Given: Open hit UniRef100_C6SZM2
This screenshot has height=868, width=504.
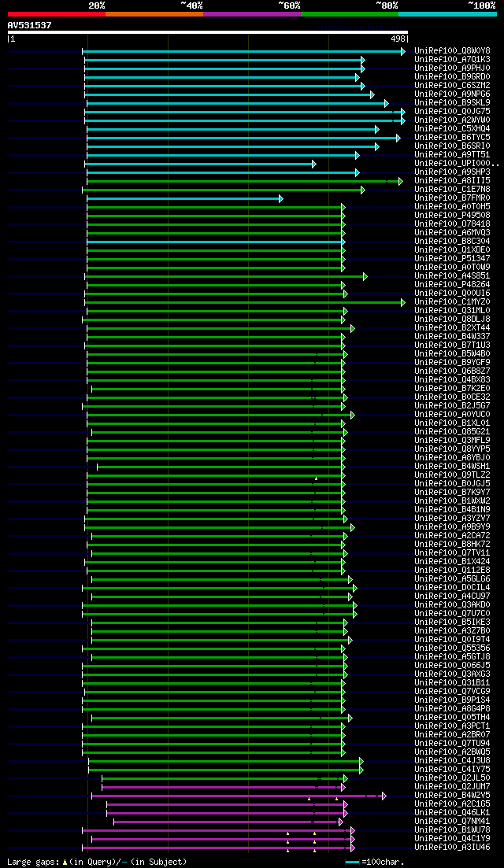Looking at the screenshot, I should [452, 86].
